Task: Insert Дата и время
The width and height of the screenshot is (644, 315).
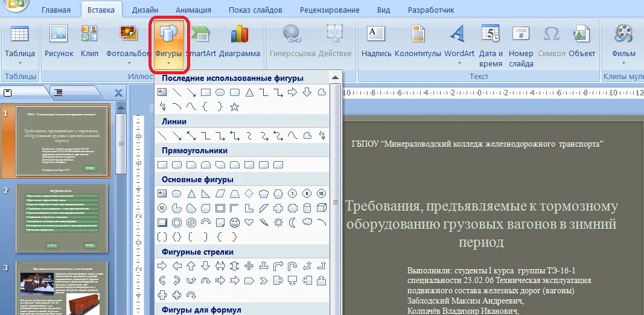Action: [x=490, y=45]
